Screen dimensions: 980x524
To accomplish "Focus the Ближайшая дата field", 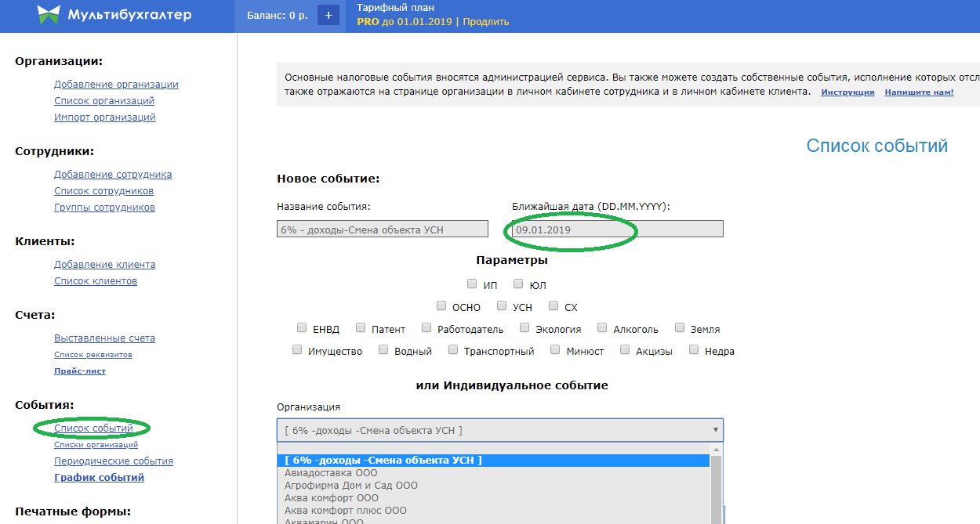I will [615, 229].
